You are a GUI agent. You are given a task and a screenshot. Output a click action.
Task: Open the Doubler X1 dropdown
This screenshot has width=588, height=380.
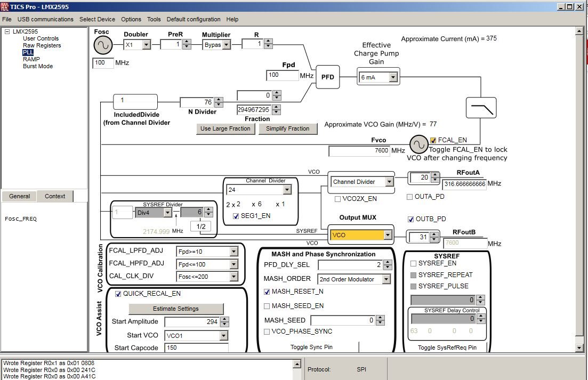146,45
